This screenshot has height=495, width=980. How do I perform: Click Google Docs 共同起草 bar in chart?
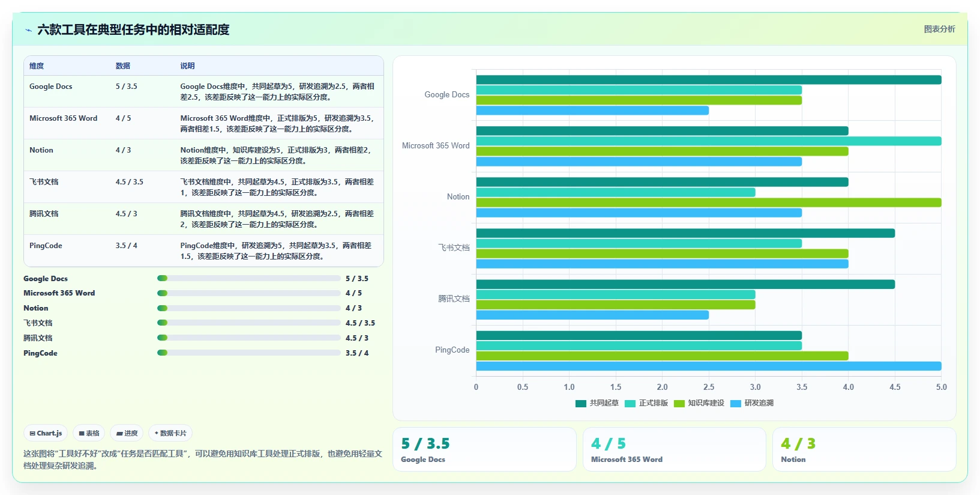(x=709, y=80)
